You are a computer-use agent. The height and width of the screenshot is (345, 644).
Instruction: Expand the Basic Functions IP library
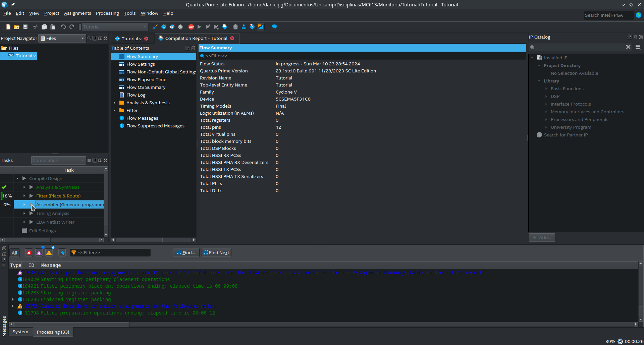tap(546, 89)
